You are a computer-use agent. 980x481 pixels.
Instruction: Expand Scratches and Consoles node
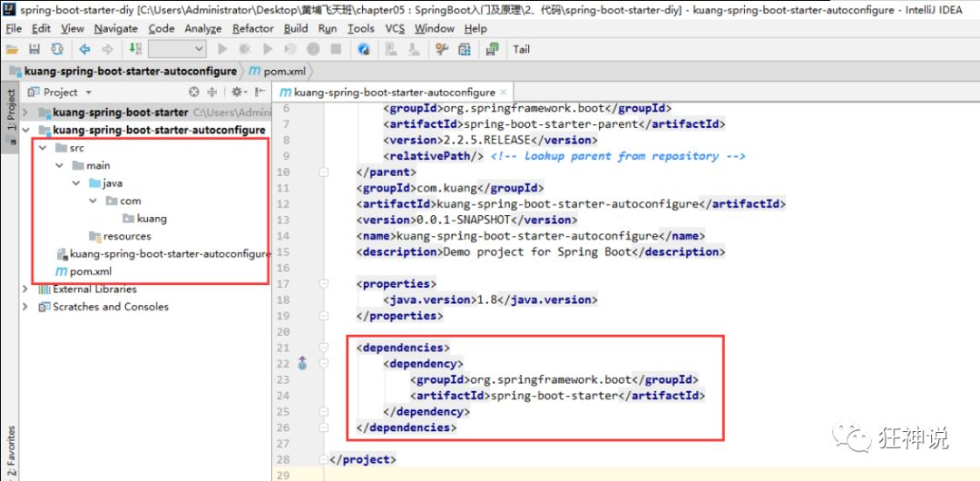(25, 307)
